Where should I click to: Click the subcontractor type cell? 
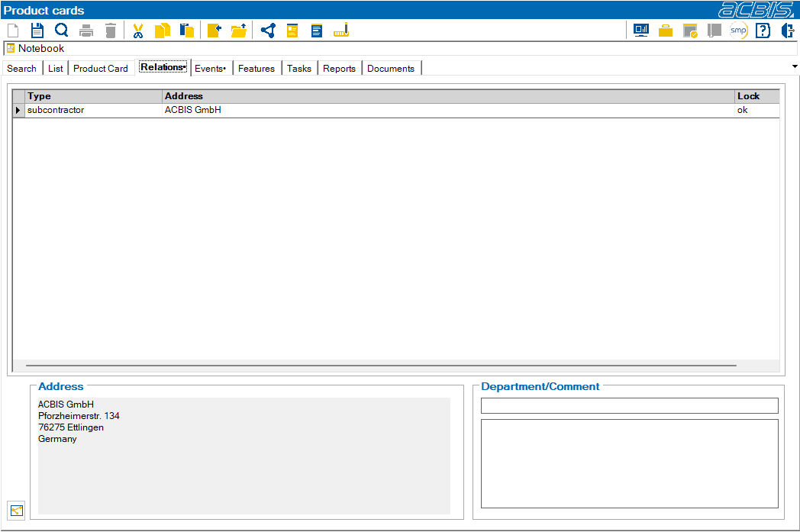(x=93, y=110)
